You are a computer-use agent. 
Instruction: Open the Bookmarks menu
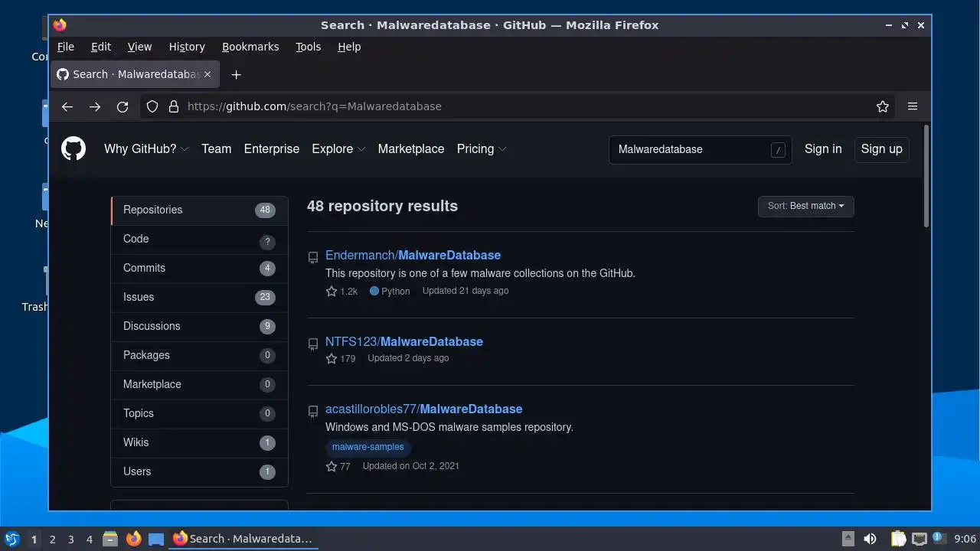(250, 47)
